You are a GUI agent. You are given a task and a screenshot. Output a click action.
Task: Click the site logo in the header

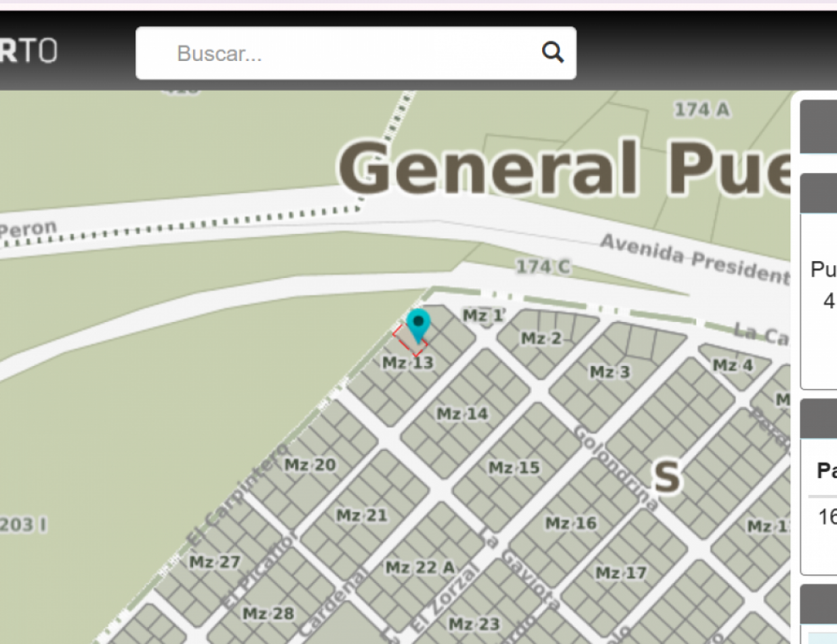click(28, 52)
